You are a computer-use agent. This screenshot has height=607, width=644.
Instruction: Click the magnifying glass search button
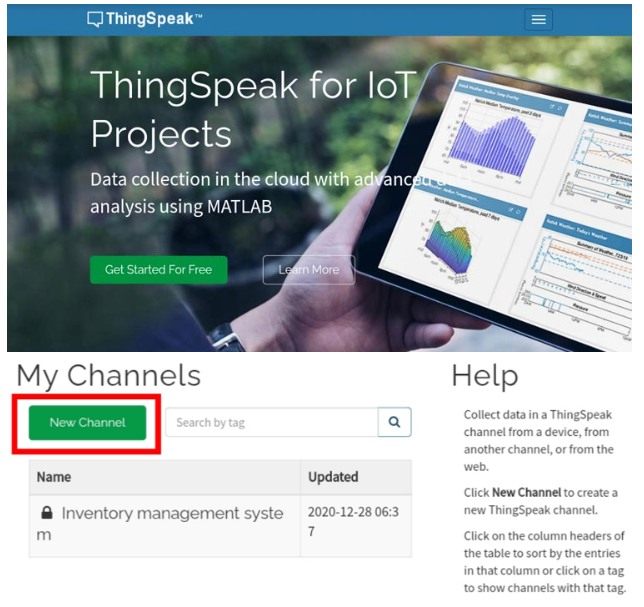coord(394,422)
